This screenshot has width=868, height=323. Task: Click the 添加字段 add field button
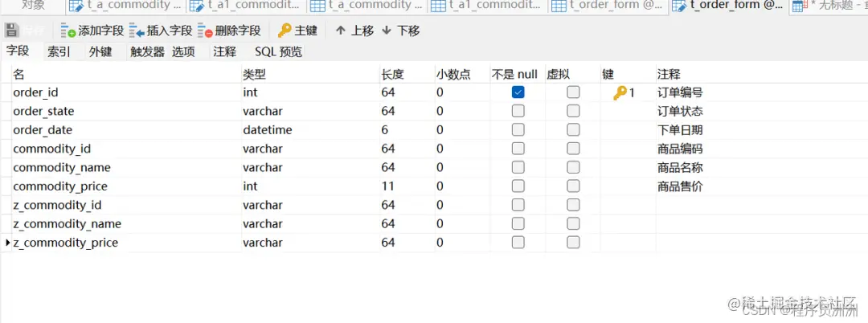click(x=92, y=31)
